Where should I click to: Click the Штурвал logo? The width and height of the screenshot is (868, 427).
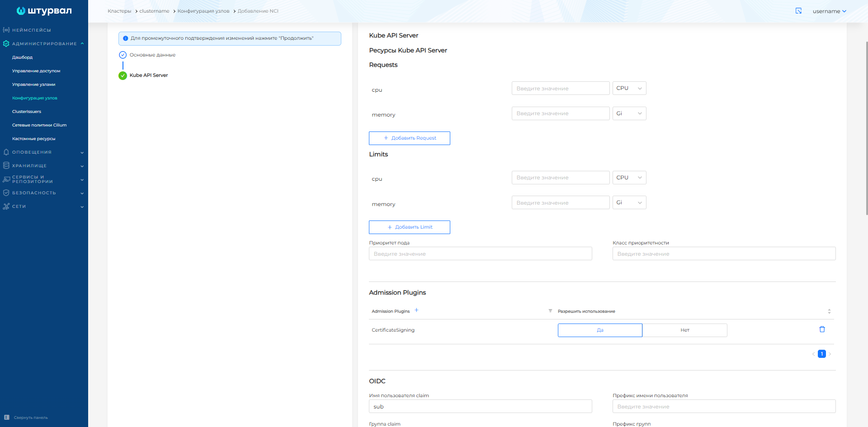[x=44, y=11]
